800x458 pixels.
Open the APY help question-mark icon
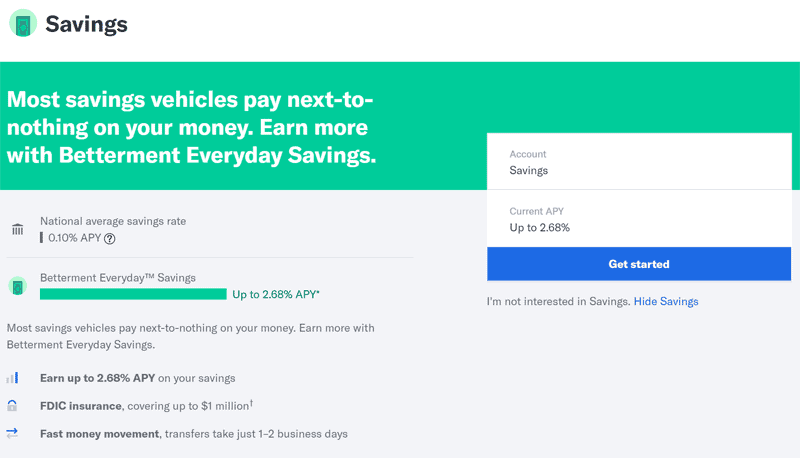coord(110,239)
